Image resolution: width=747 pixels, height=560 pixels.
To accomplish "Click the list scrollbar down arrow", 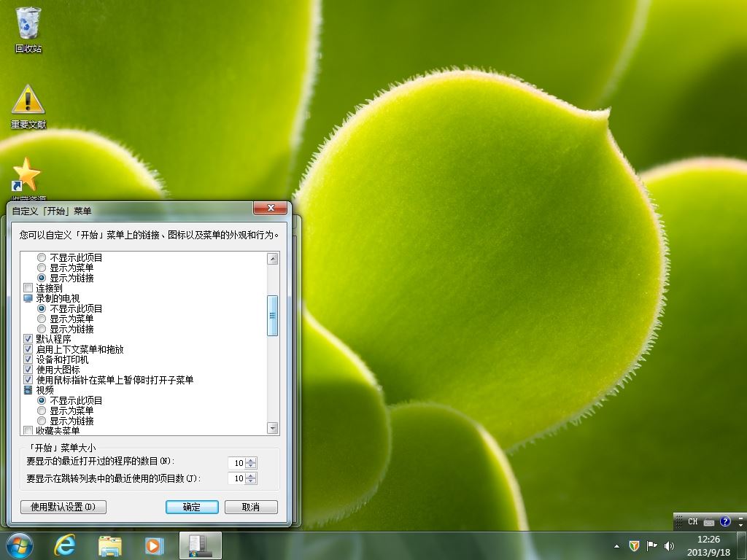I will [273, 427].
